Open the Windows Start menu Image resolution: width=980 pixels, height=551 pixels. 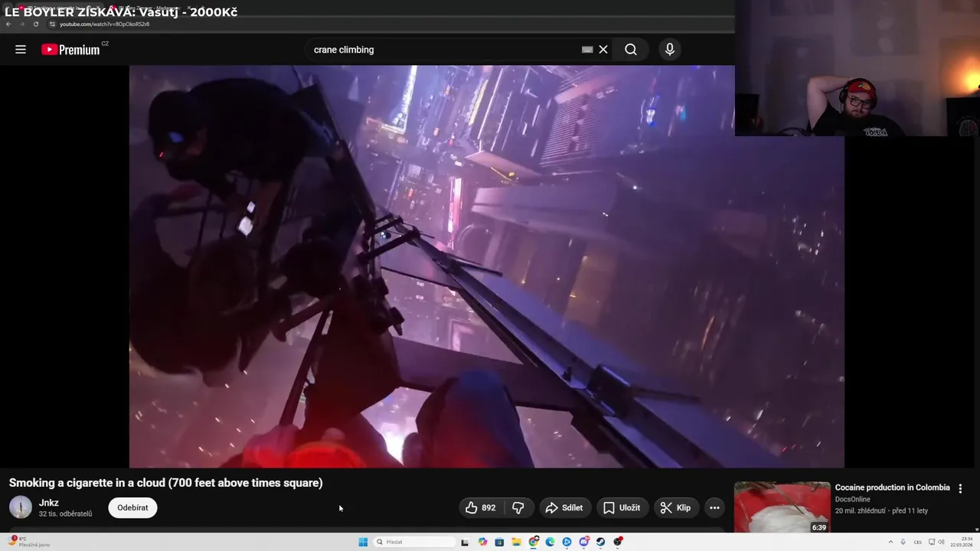tap(363, 542)
